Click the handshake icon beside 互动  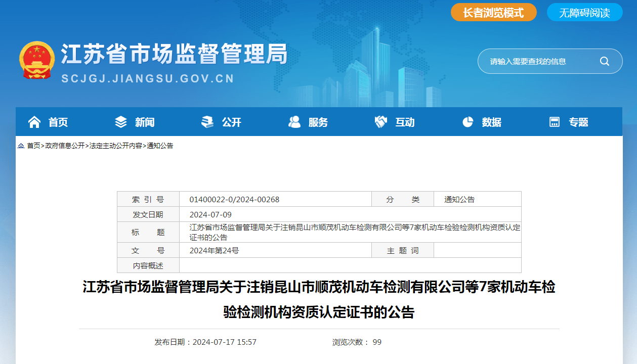click(381, 122)
